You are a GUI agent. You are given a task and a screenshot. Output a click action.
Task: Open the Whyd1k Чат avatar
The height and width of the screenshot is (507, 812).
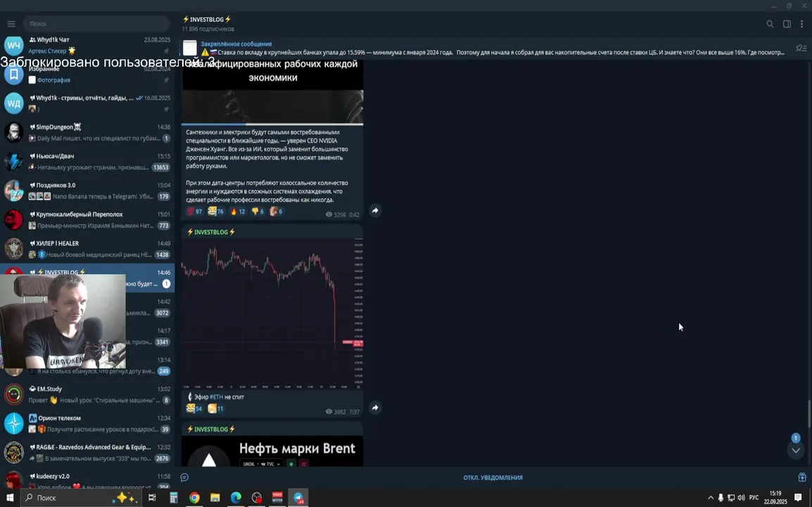click(x=14, y=45)
